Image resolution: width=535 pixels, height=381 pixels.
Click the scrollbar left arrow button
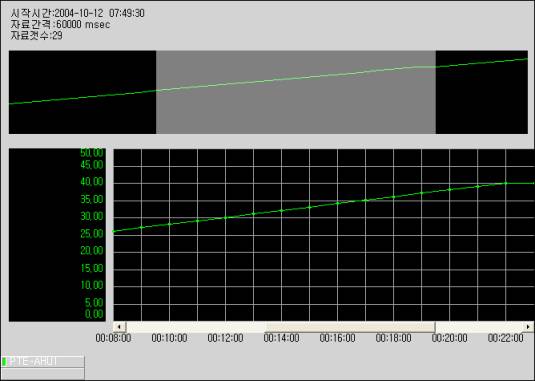(119, 326)
